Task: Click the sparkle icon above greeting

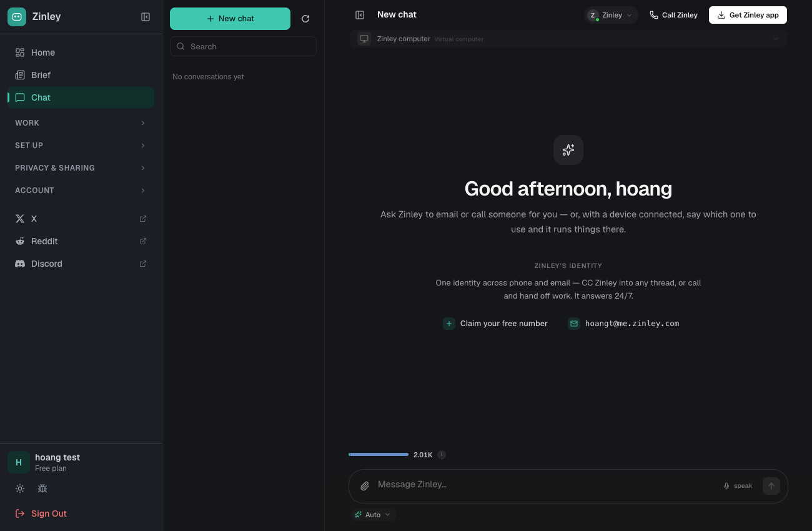Action: point(568,150)
